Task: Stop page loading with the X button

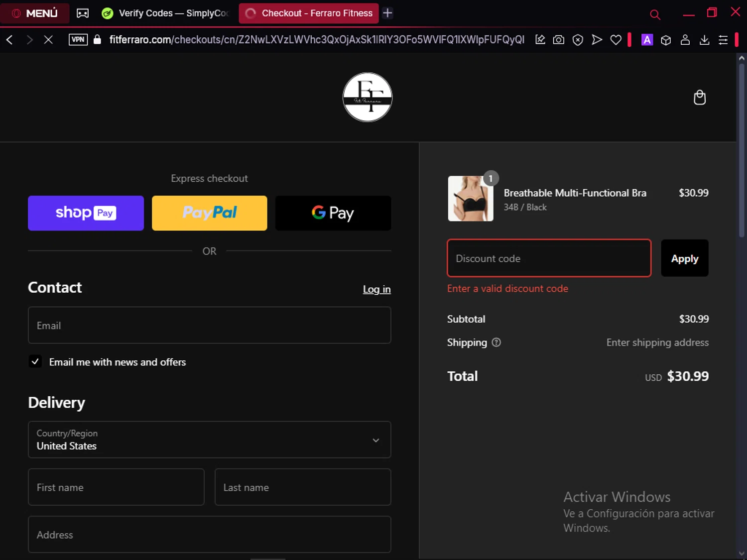Action: coord(48,40)
